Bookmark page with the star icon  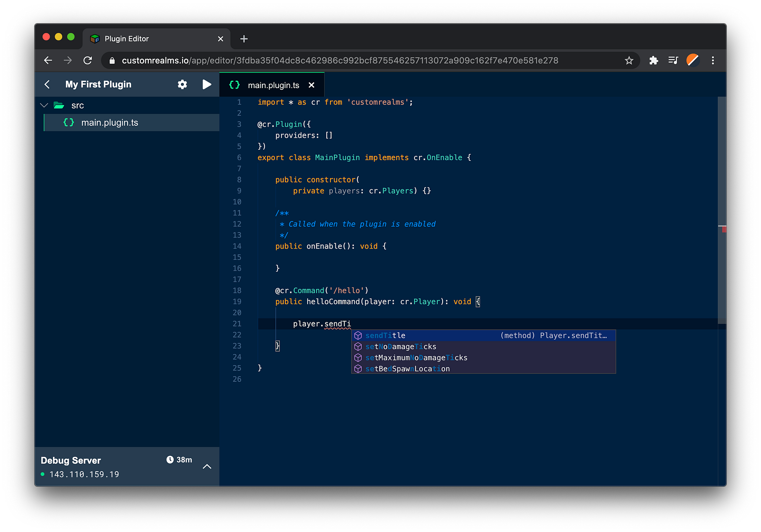click(629, 60)
